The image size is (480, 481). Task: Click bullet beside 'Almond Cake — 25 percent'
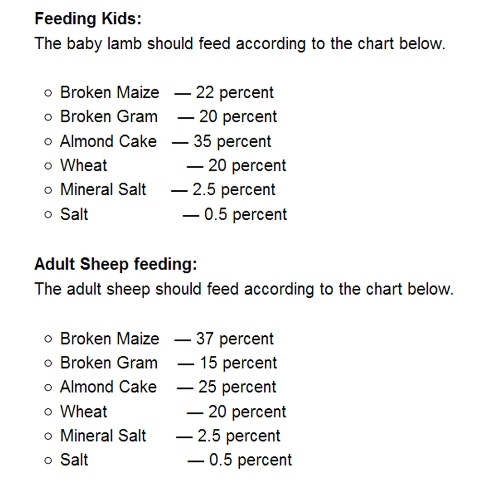pos(48,388)
